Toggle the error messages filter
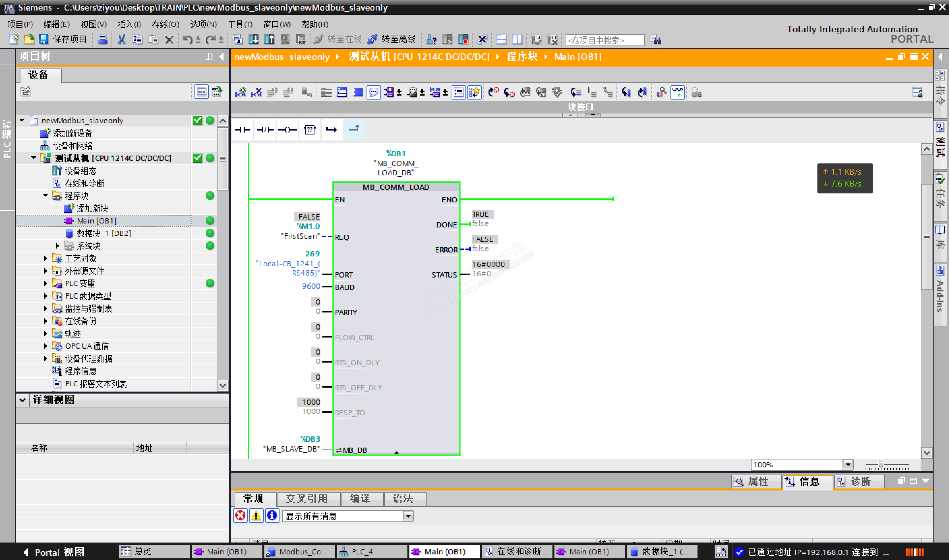This screenshot has height=560, width=949. click(x=240, y=516)
